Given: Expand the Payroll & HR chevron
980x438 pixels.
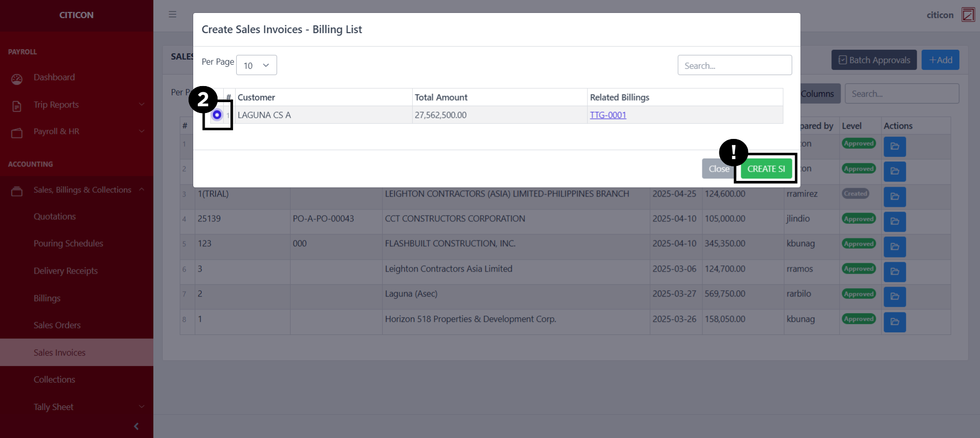Looking at the screenshot, I should [x=141, y=131].
